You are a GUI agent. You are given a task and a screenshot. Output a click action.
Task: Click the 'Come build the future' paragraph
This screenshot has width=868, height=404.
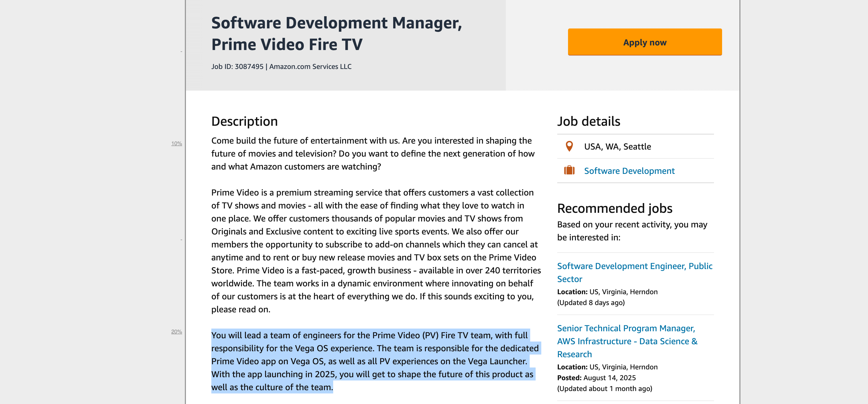[372, 153]
